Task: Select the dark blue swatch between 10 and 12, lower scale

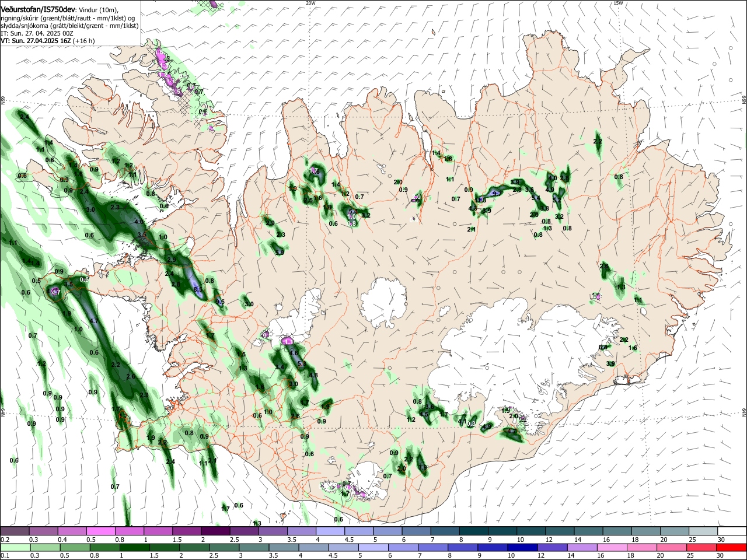Action: pos(522,547)
